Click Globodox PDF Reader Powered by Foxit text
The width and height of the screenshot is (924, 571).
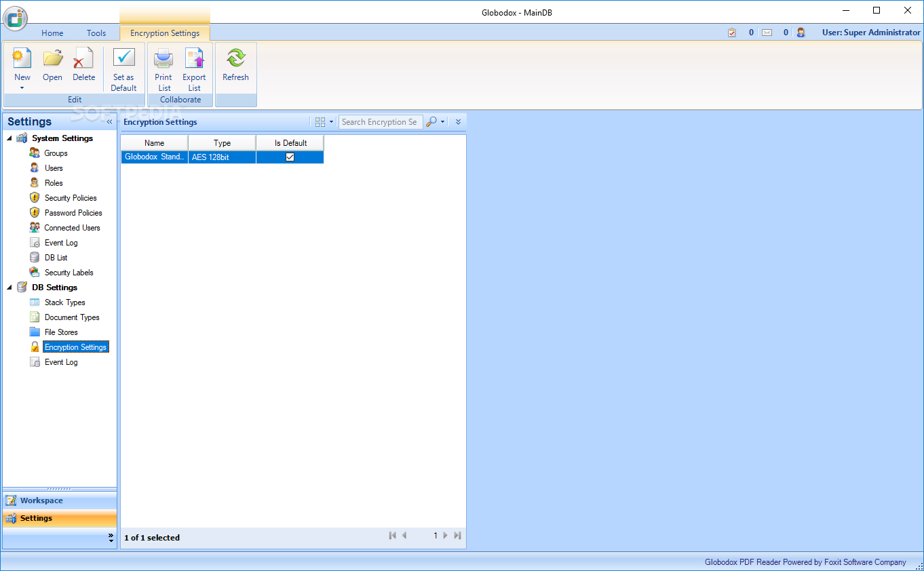click(805, 562)
